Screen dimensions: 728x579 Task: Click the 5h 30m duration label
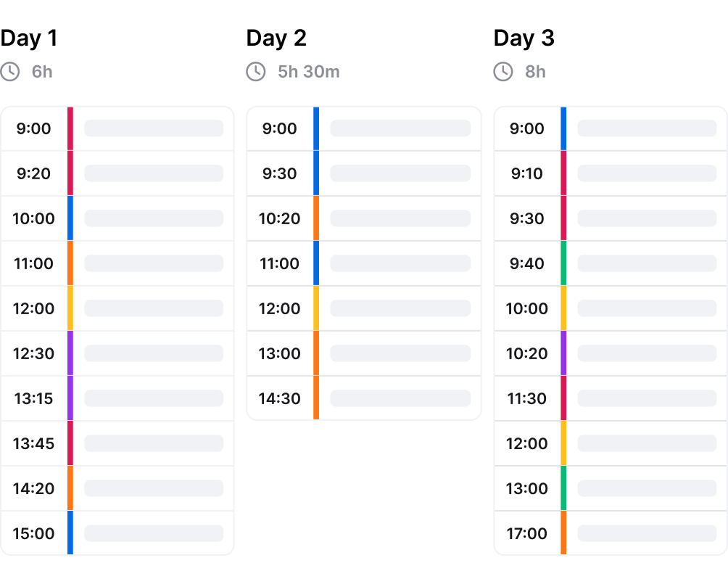pos(309,72)
